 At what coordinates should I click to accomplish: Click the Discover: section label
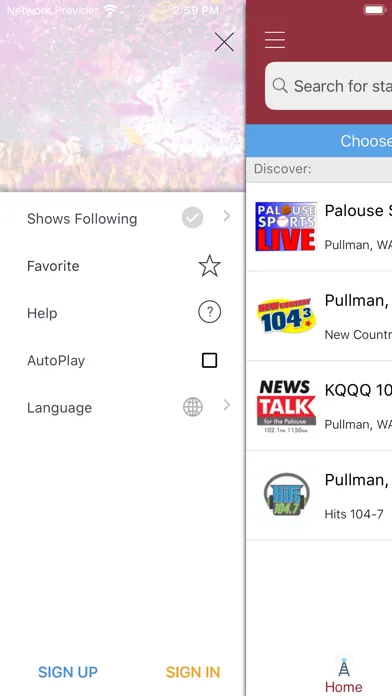click(282, 169)
